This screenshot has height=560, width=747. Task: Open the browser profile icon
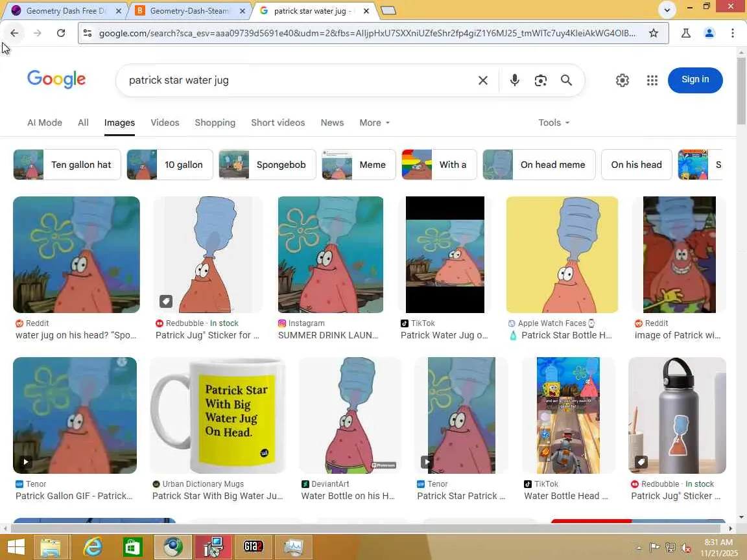click(x=709, y=33)
